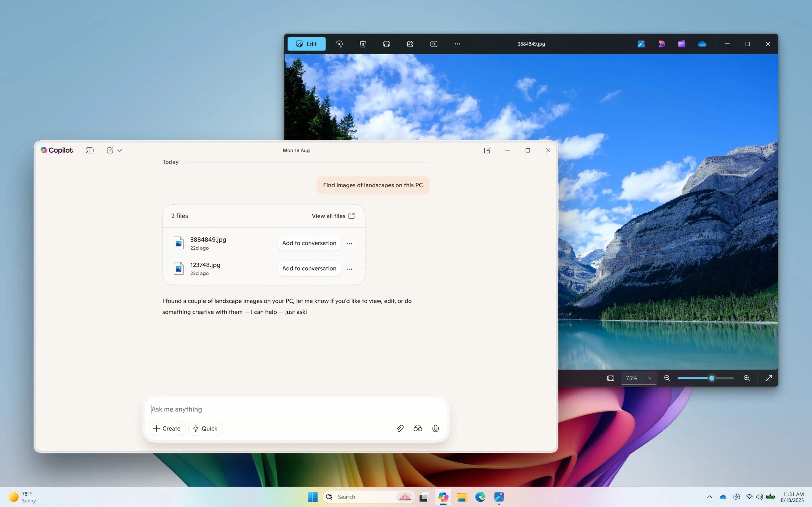
Task: Start voice input with the microphone icon
Action: (x=435, y=428)
